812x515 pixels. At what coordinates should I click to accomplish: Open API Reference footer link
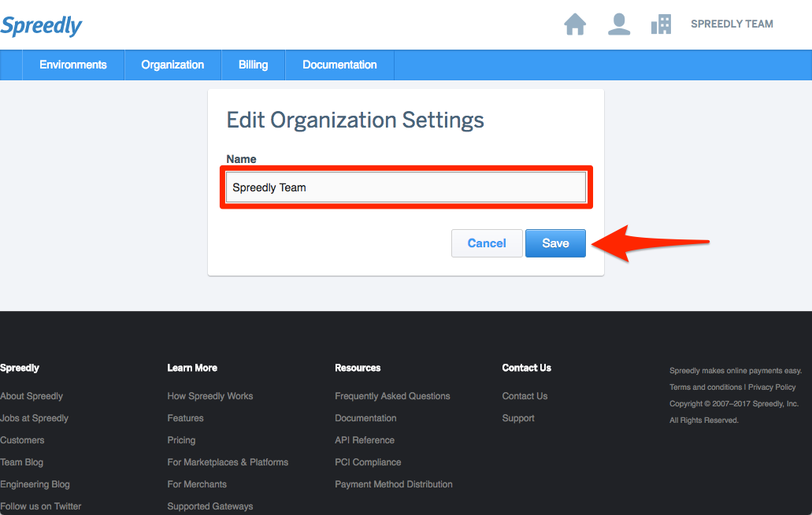pos(365,440)
